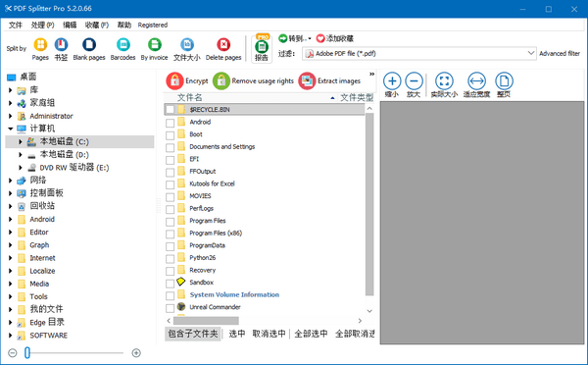Check the MOVIES folder checkbox
Screen dimensions: 588x365
tap(170, 197)
